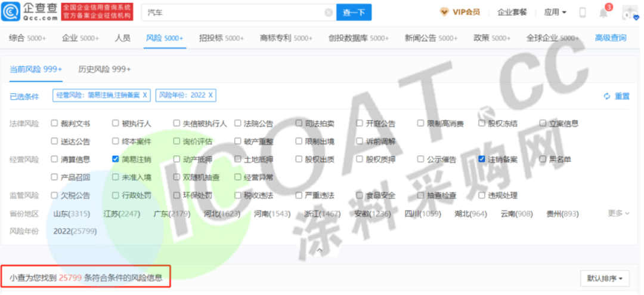Image resolution: width=644 pixels, height=295 pixels.
Task: Click in the search field containing 汽车
Action: (233, 13)
